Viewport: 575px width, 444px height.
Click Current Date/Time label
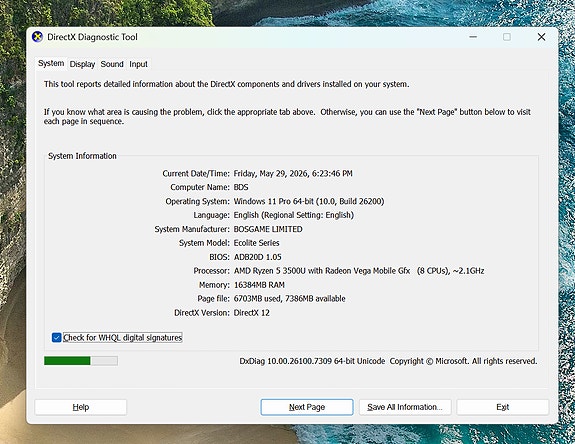196,173
